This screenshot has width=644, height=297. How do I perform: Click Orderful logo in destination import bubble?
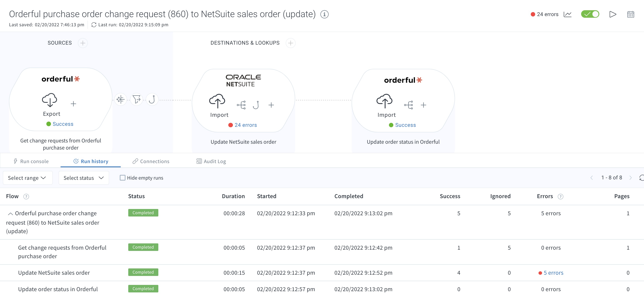click(403, 80)
